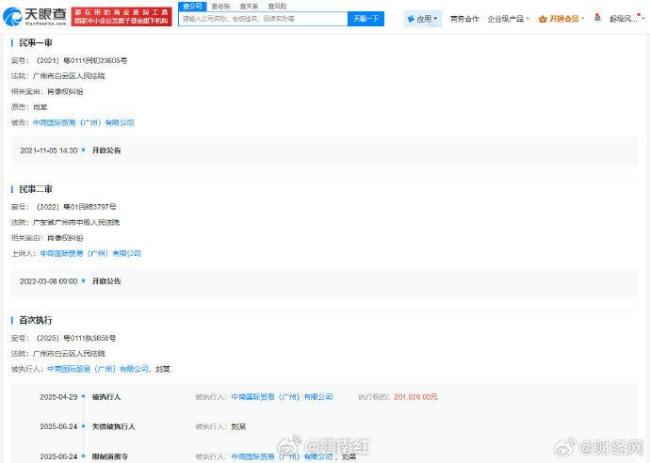Open the 天眼查 logo homepage
650x463 pixels.
[35, 16]
